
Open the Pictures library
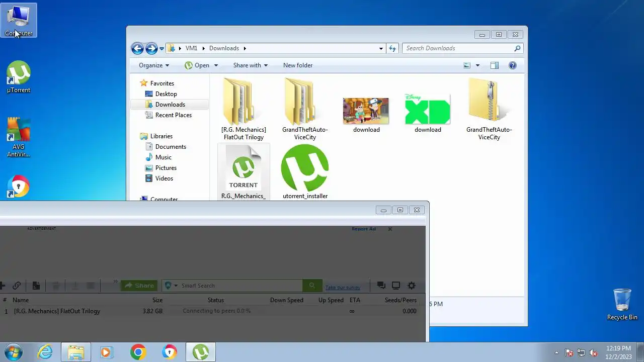point(166,168)
